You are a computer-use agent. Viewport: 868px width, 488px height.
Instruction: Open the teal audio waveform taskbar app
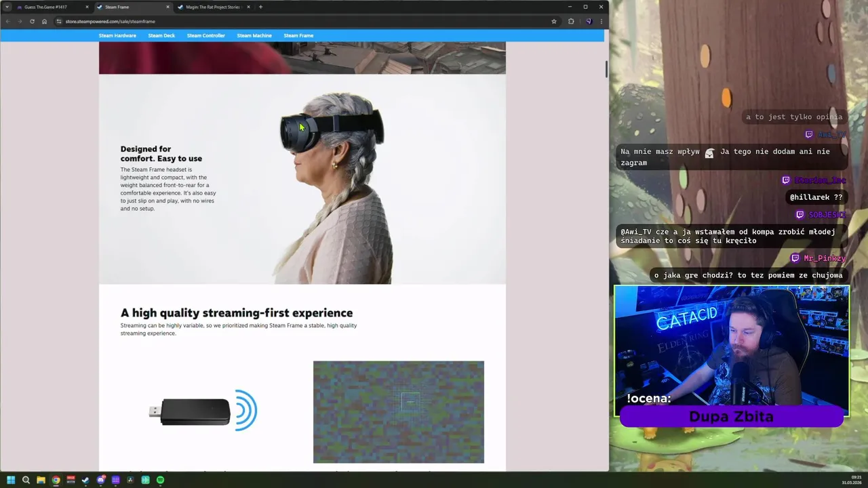145,480
